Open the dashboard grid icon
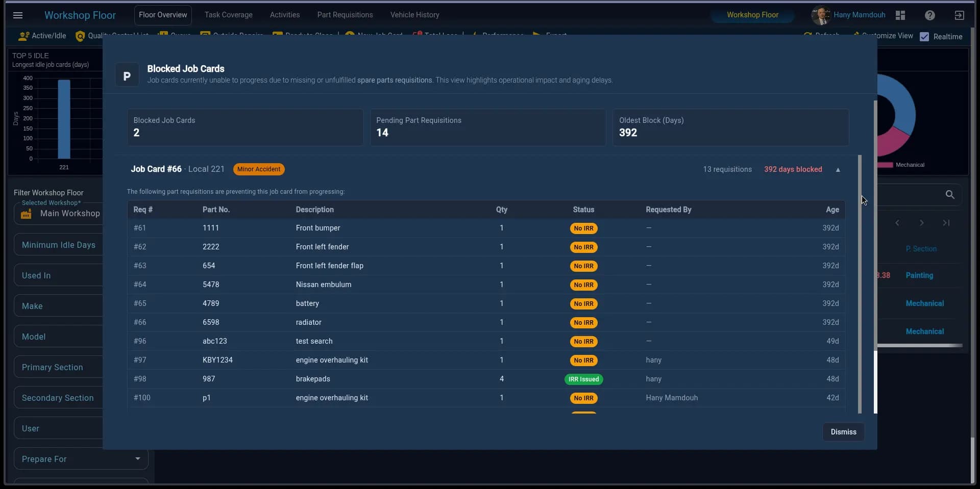 (900, 15)
